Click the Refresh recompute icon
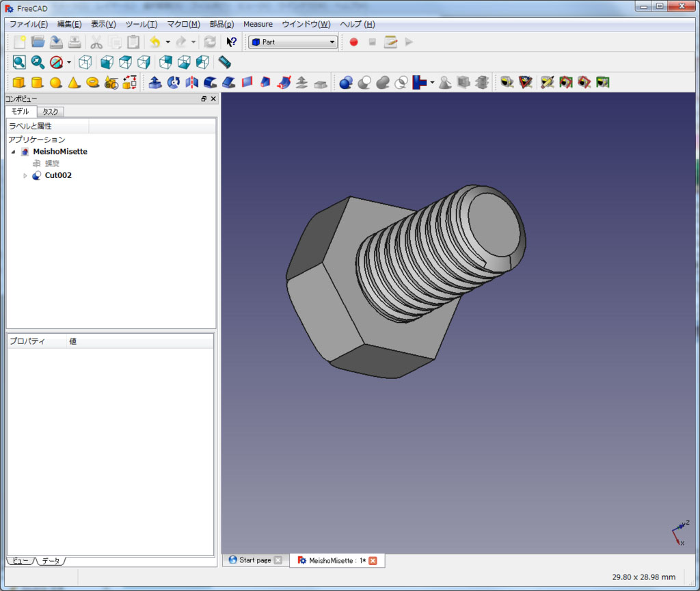Screen dimensions: 700x591 tap(210, 42)
